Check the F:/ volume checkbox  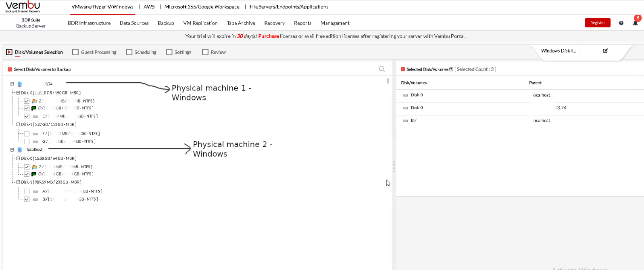pyautogui.click(x=27, y=134)
